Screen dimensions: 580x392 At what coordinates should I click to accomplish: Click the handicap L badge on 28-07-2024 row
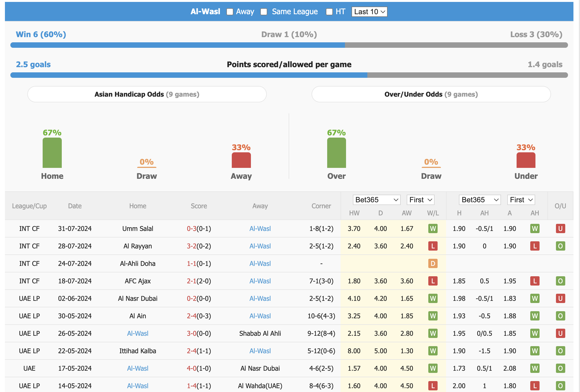point(535,246)
